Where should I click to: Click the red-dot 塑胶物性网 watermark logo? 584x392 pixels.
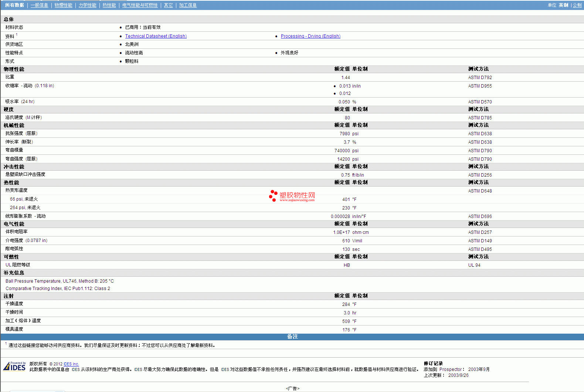click(292, 196)
